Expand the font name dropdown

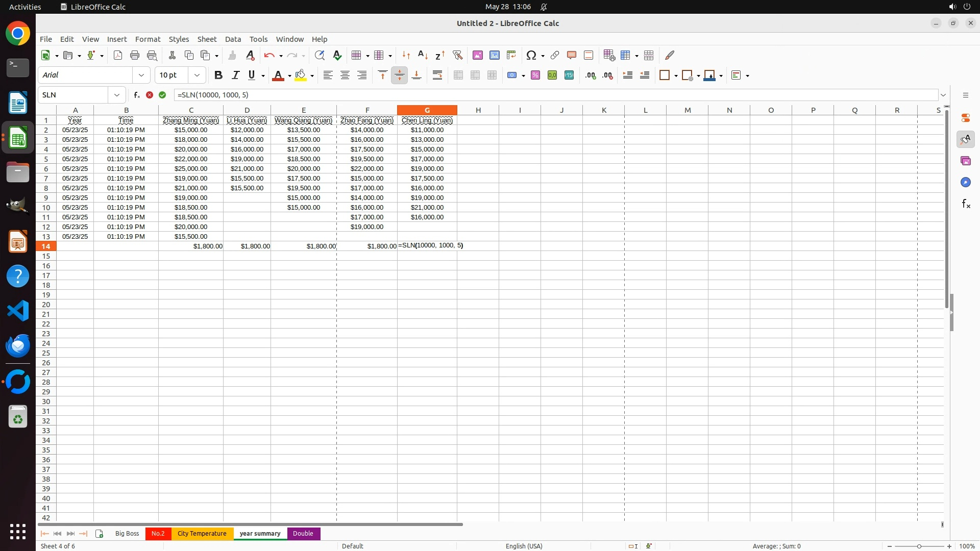pyautogui.click(x=141, y=76)
